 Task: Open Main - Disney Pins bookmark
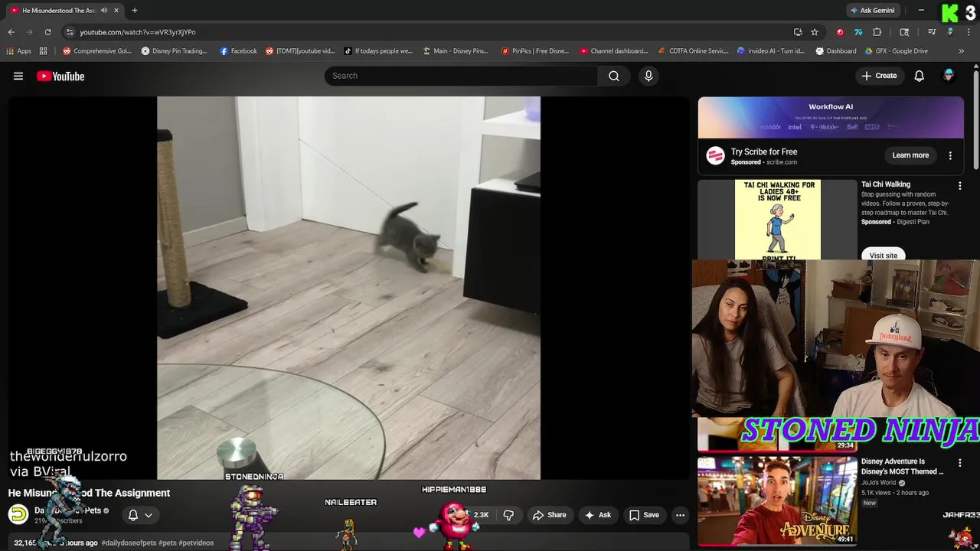point(456,51)
